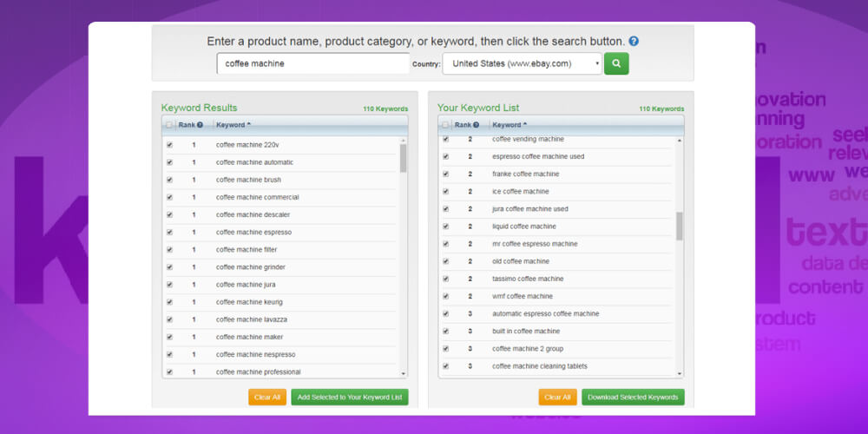Select coffee machine cleaning tablets keyword
Image resolution: width=868 pixels, height=434 pixels.
(x=540, y=366)
